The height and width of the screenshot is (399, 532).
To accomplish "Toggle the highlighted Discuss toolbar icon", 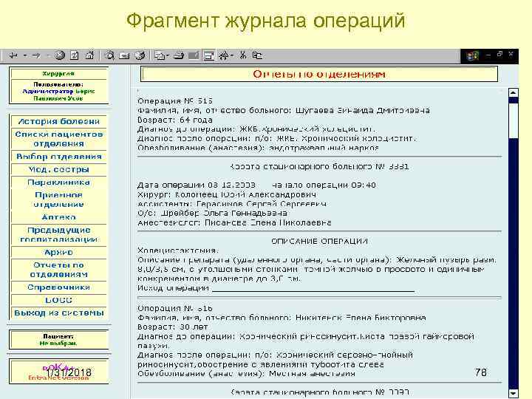I will point(209,55).
